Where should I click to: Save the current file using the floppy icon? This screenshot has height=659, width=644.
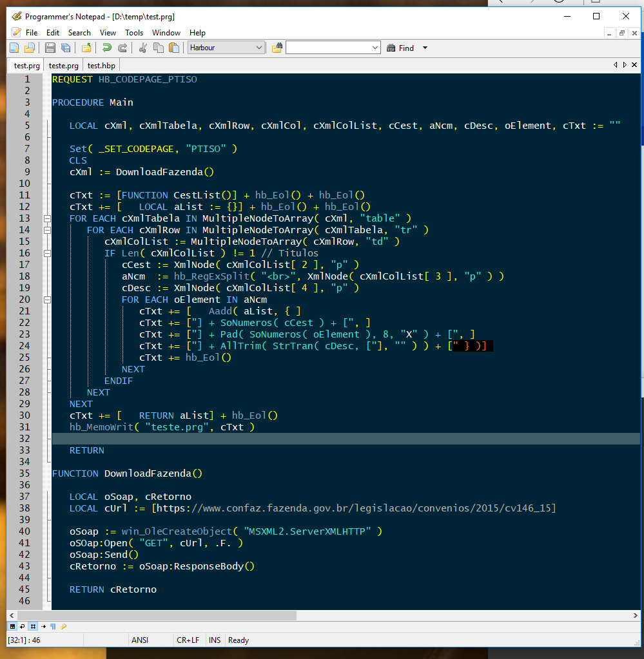[50, 48]
